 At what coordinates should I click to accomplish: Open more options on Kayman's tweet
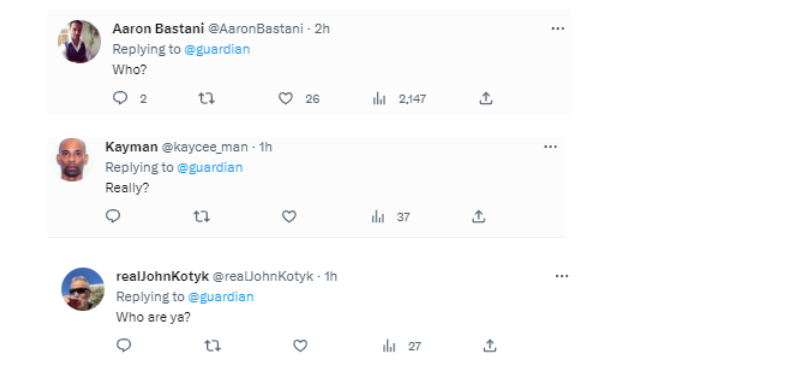pos(550,147)
